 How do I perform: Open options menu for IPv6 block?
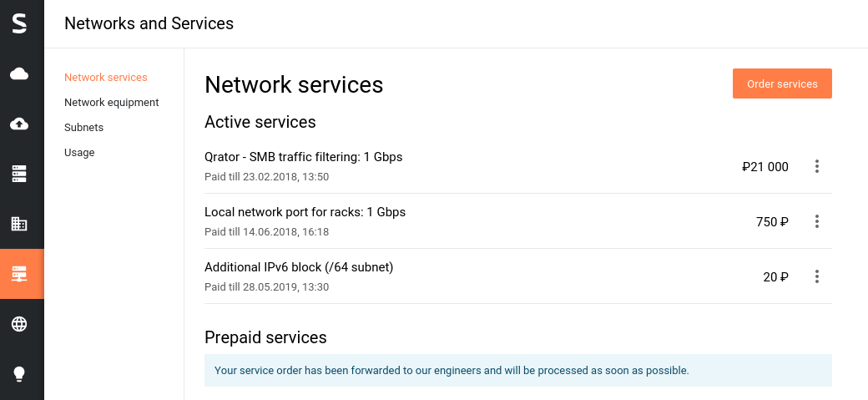click(x=817, y=276)
